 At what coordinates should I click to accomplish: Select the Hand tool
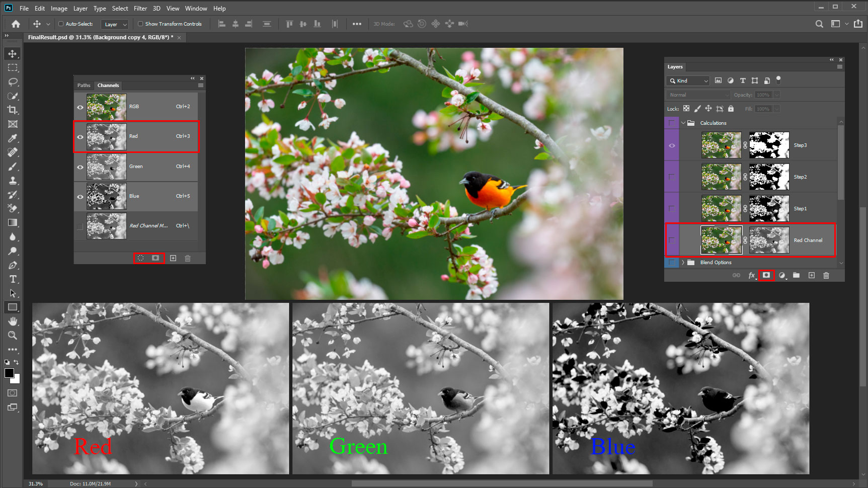(13, 321)
